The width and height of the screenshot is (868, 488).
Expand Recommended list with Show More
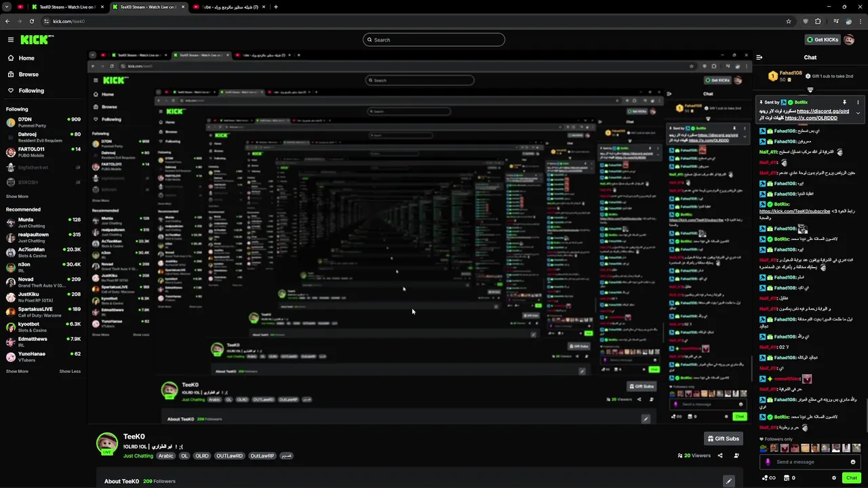click(x=17, y=371)
